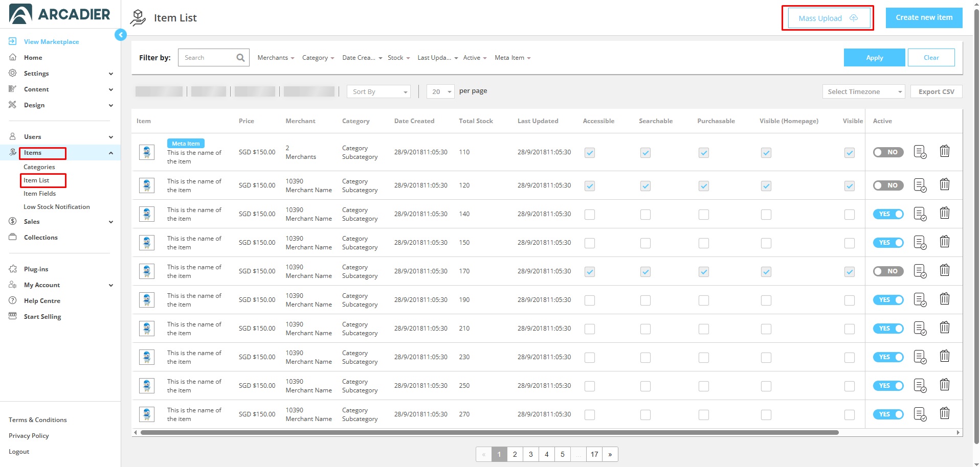
Task: Open the Date Created filter dropdown
Action: pyautogui.click(x=362, y=58)
